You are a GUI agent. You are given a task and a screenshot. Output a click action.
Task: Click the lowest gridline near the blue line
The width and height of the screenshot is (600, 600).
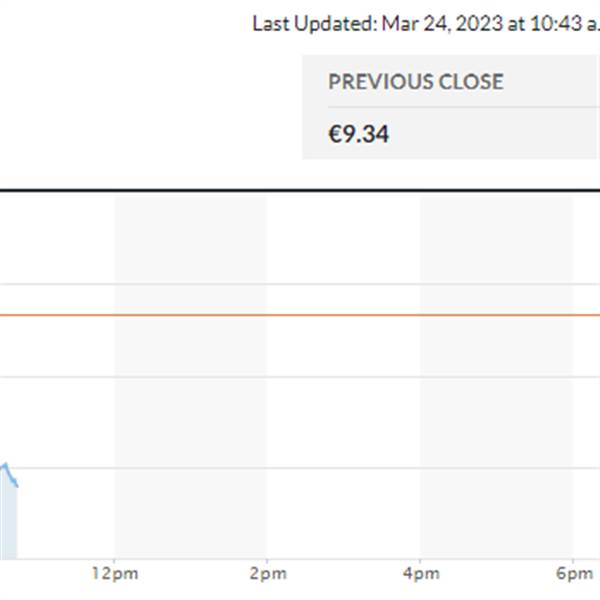click(x=300, y=468)
